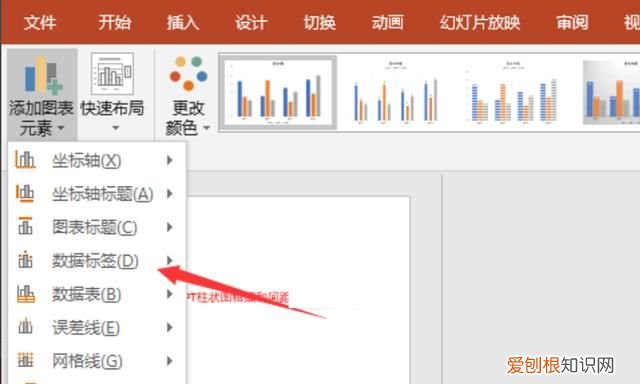Choose 网格线(G) menu entry
This screenshot has width=640, height=384.
coord(97,361)
